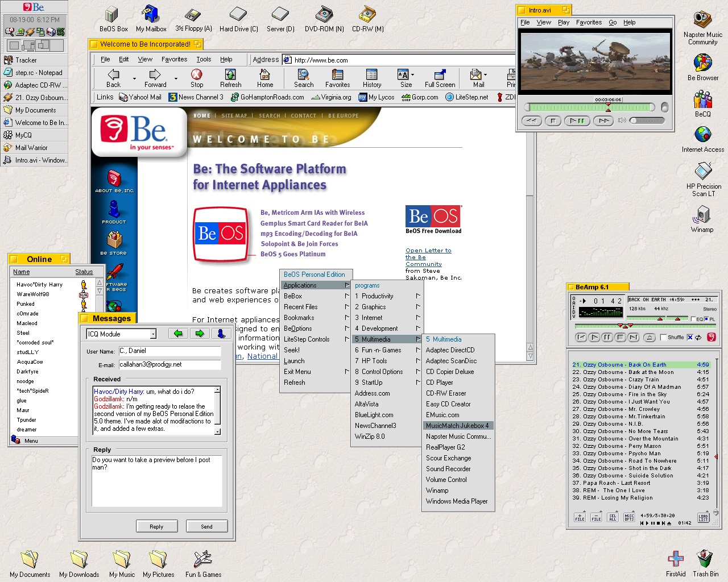This screenshot has width=728, height=582.
Task: Click the play/pause button in the Intro.avi player
Action: coord(577,120)
